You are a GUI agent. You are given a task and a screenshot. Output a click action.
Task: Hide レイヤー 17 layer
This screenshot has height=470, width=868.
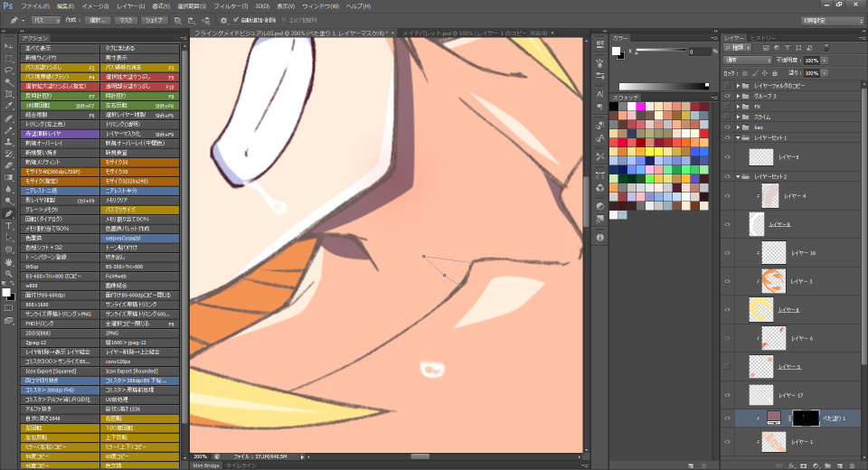coord(727,395)
